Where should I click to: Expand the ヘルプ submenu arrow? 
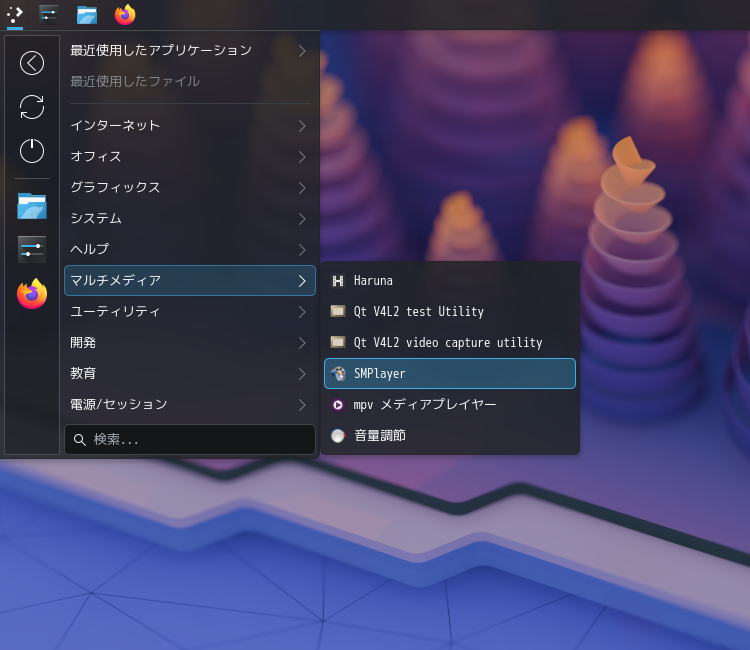[x=302, y=250]
